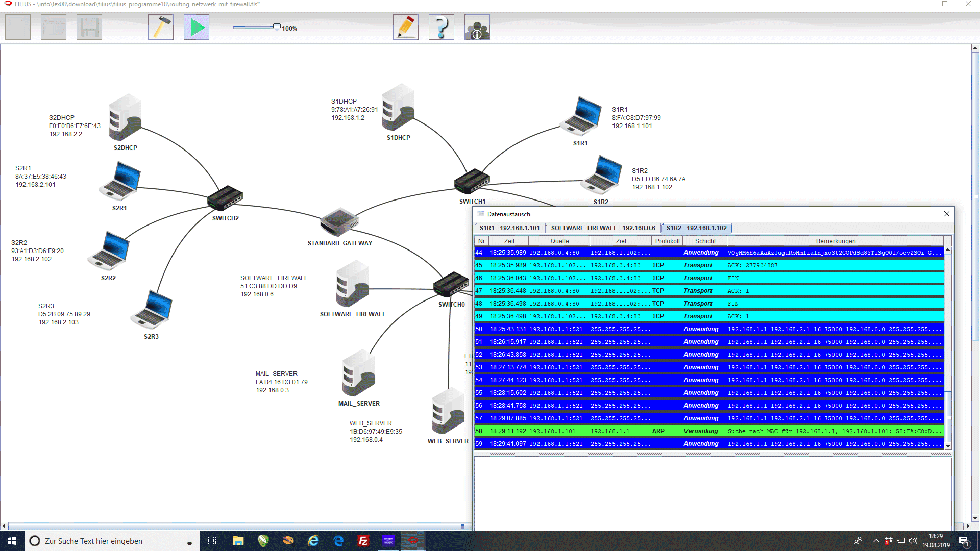Open the About info icon
Viewport: 980px width, 551px height.
pos(477,27)
